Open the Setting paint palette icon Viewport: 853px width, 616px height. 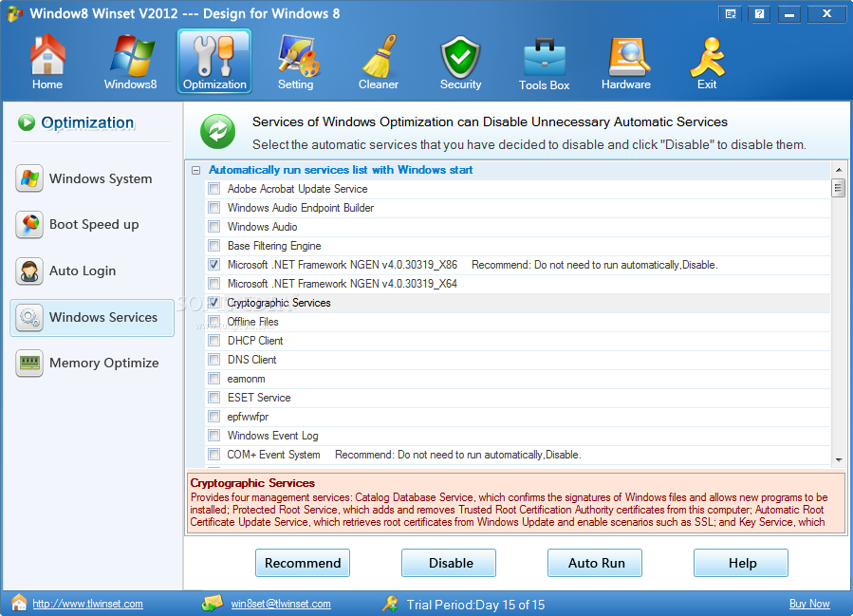298,55
